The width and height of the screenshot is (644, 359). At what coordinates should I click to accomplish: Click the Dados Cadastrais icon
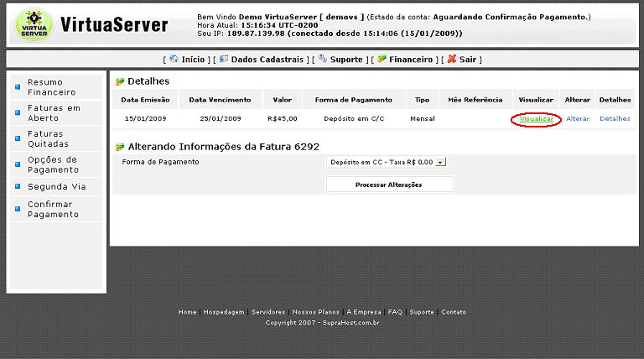pos(223,59)
